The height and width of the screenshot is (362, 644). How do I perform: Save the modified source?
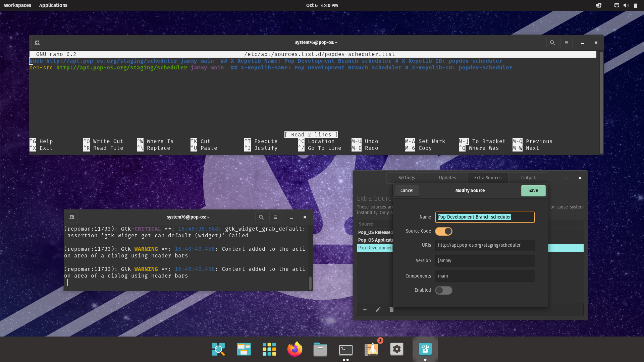point(533,190)
